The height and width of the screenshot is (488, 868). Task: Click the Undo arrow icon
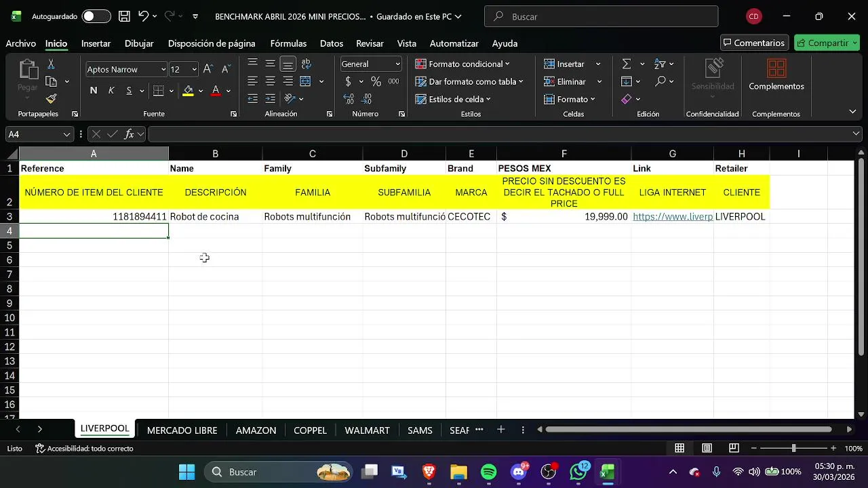coord(143,16)
